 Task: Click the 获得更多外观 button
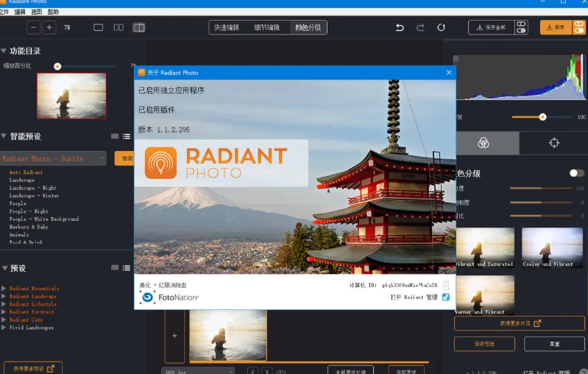pos(520,323)
